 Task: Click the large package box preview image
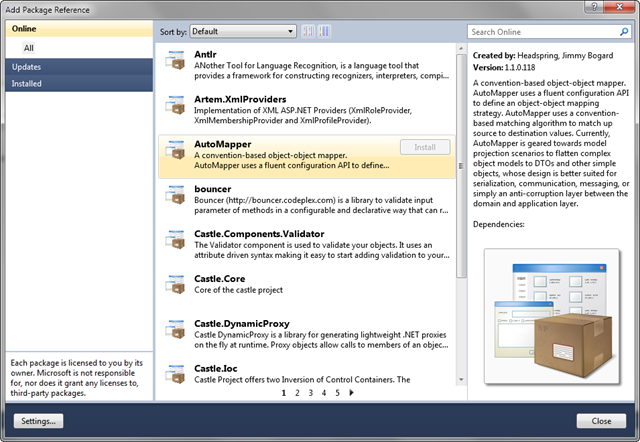coord(552,316)
